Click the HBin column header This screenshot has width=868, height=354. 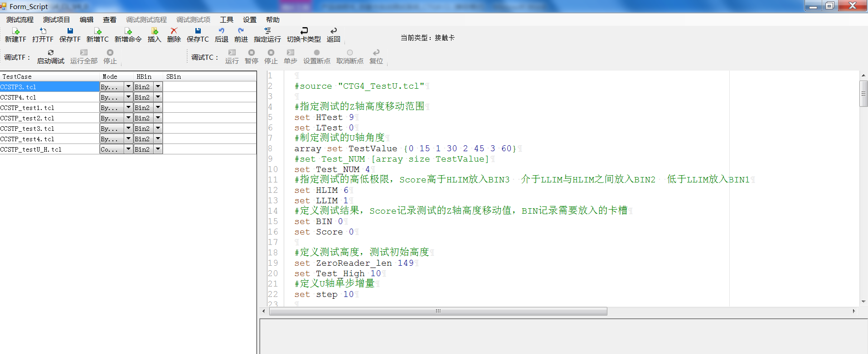[149, 77]
